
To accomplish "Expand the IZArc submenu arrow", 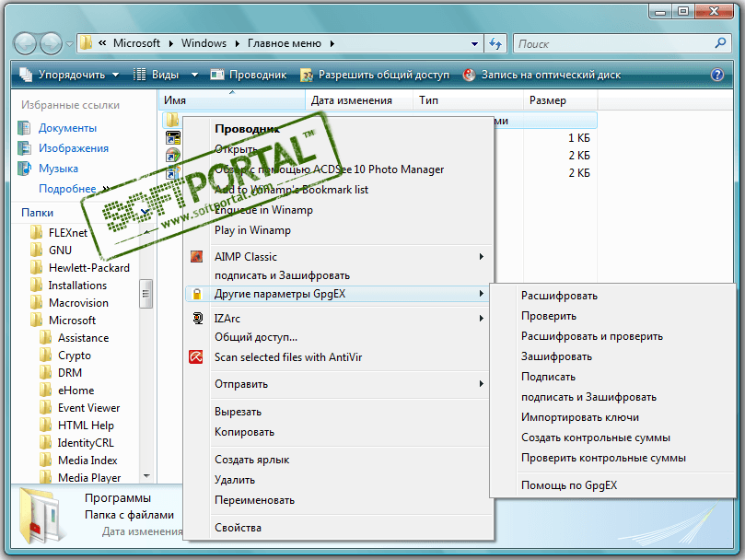I will pos(481,318).
